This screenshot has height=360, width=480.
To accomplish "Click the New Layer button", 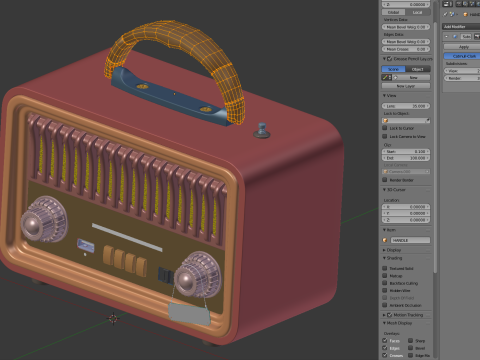I will click(406, 86).
